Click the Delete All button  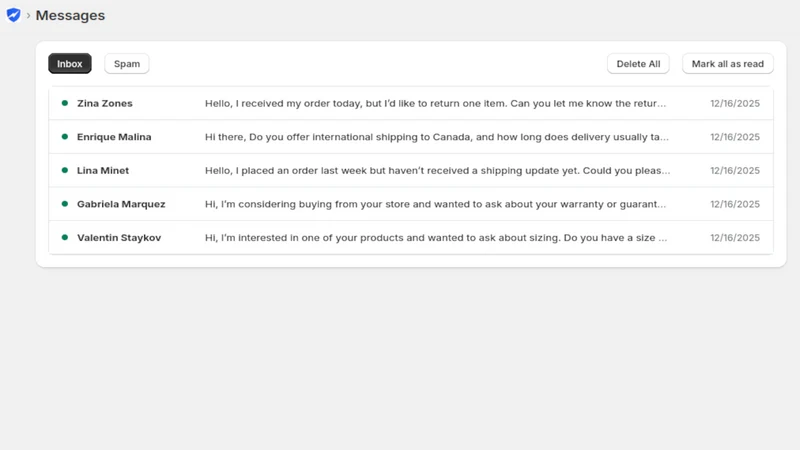(638, 64)
